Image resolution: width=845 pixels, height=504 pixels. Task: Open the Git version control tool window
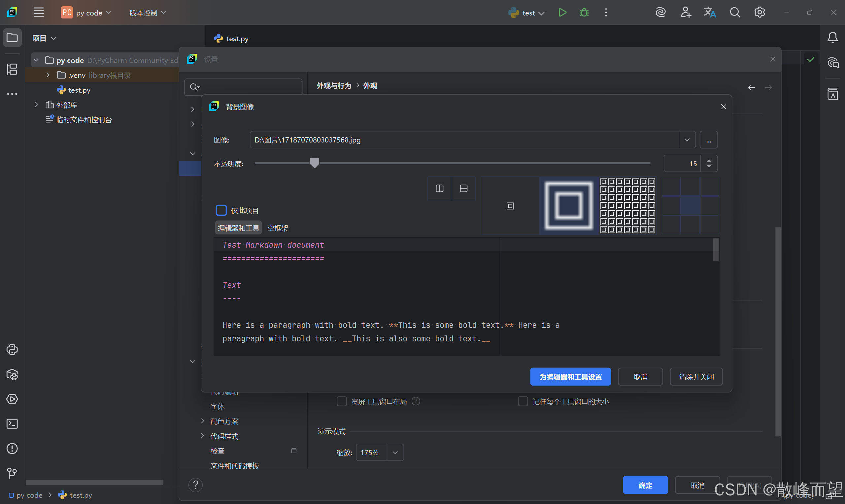pyautogui.click(x=12, y=473)
